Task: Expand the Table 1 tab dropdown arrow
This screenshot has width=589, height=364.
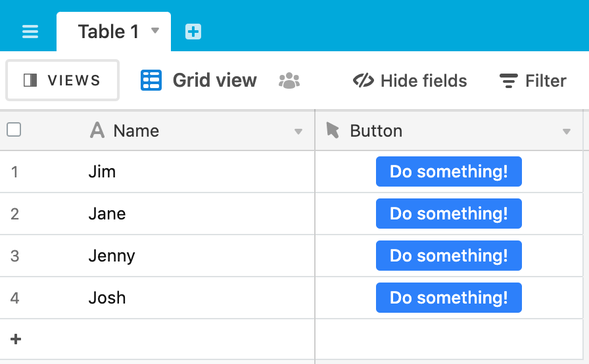Action: (155, 30)
